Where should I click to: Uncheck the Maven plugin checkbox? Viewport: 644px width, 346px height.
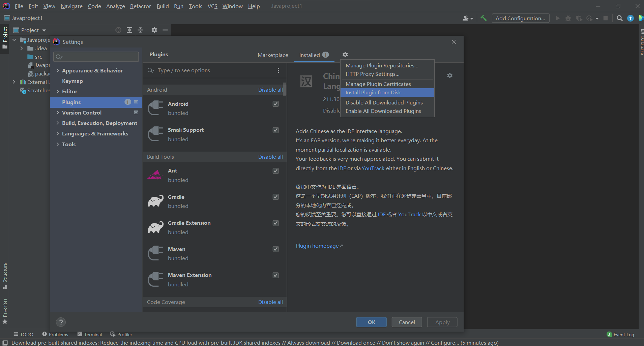(x=276, y=249)
